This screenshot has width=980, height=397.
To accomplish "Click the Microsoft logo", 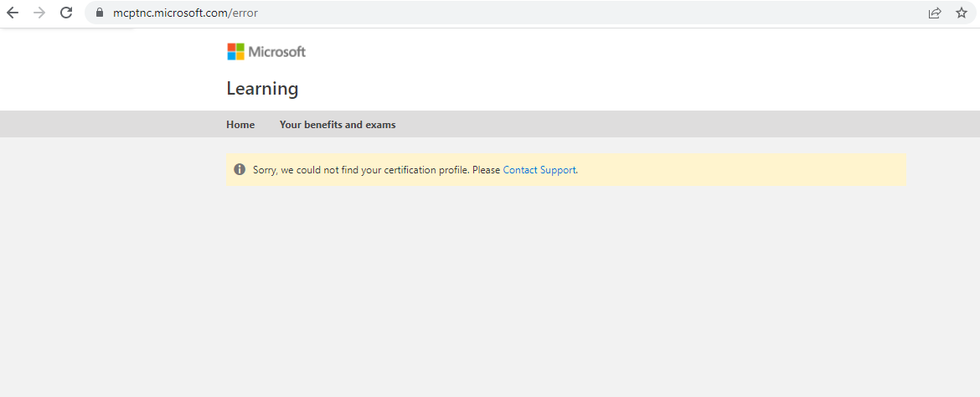I will 266,52.
